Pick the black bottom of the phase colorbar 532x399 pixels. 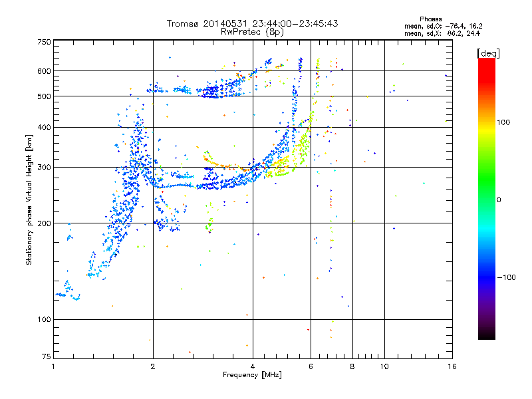pyautogui.click(x=487, y=335)
